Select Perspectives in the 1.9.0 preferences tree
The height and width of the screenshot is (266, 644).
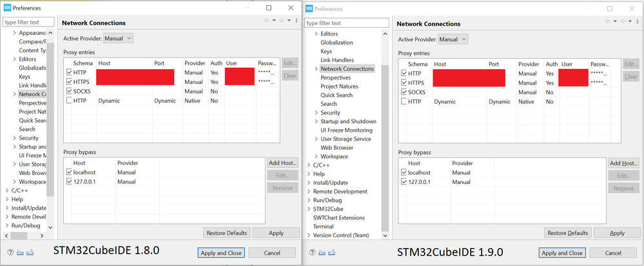tap(336, 77)
